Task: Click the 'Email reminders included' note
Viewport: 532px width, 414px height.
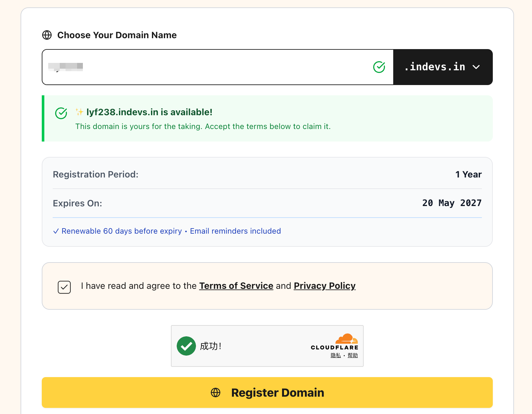Action: point(235,231)
